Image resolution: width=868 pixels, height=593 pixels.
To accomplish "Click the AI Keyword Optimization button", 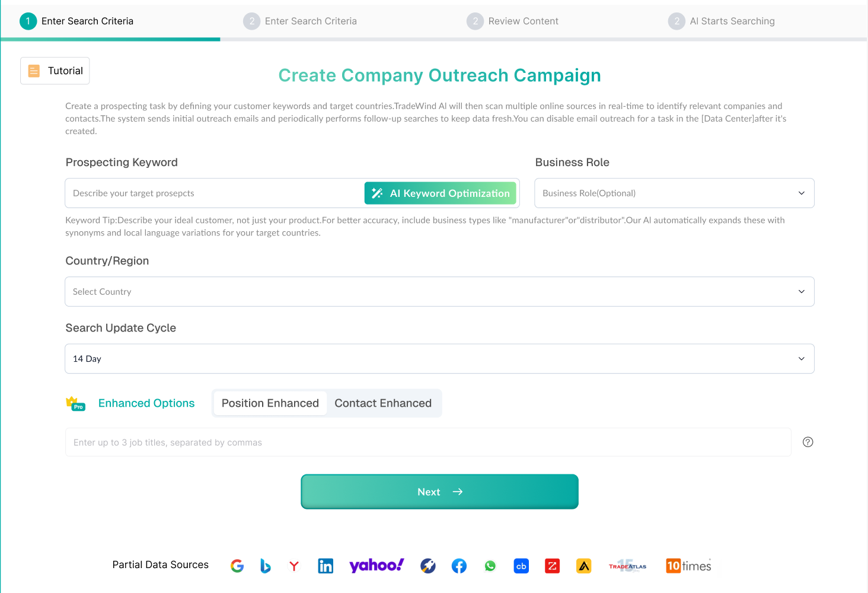I will tap(441, 193).
